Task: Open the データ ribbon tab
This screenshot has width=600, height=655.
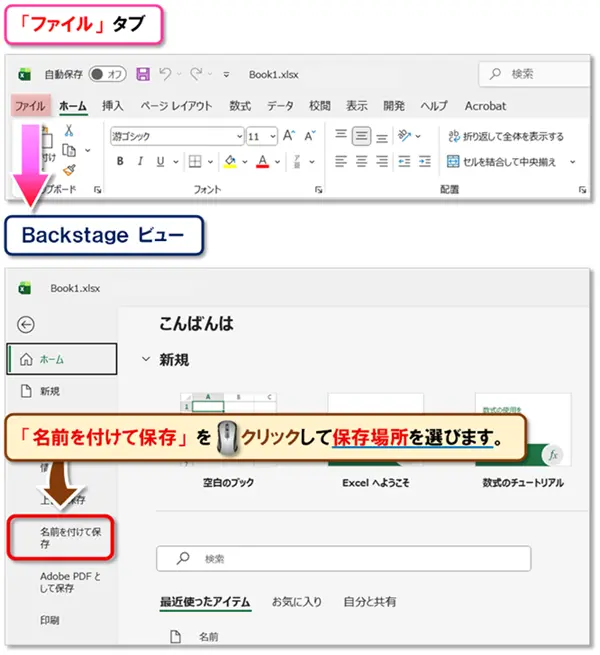Action: coord(280,106)
